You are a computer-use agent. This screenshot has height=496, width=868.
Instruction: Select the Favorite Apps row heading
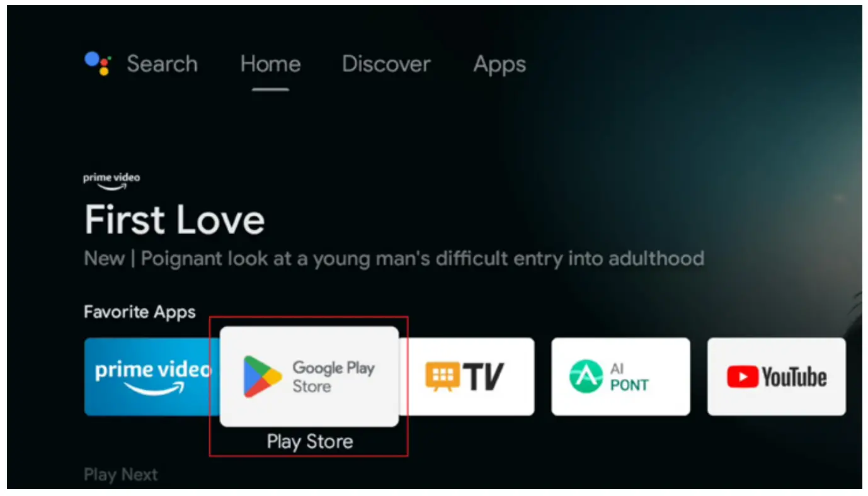tap(140, 312)
